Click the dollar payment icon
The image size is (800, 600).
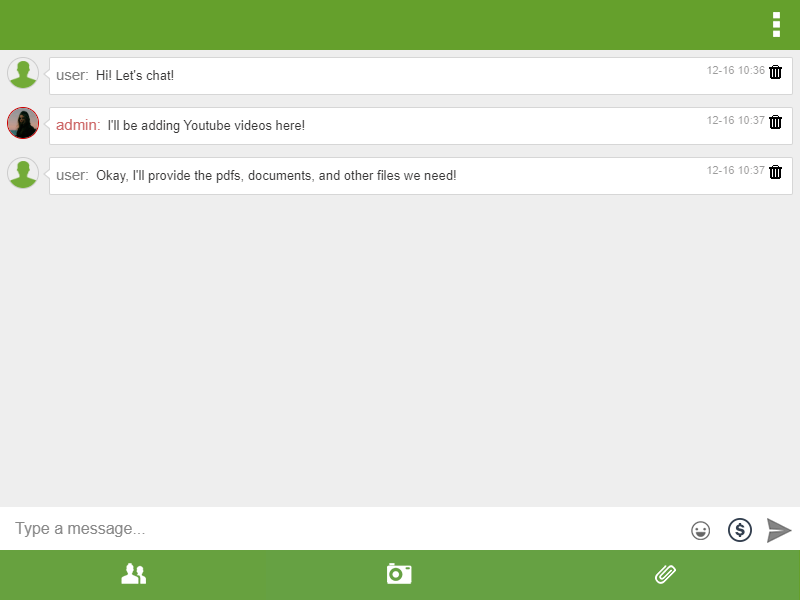click(x=739, y=529)
